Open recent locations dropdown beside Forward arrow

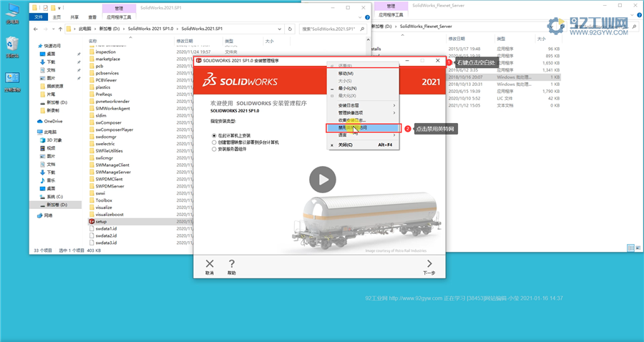point(54,29)
